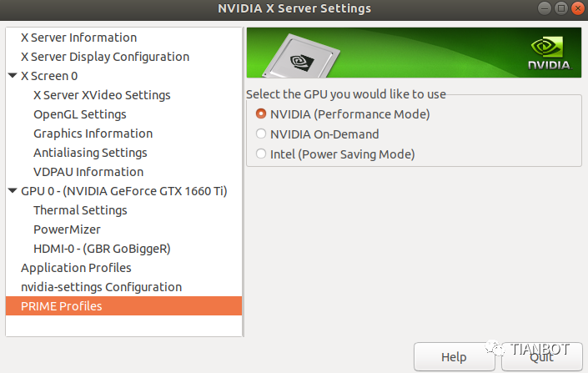588x373 pixels.
Task: Collapse the X Screen 0 tree node
Action: point(13,75)
